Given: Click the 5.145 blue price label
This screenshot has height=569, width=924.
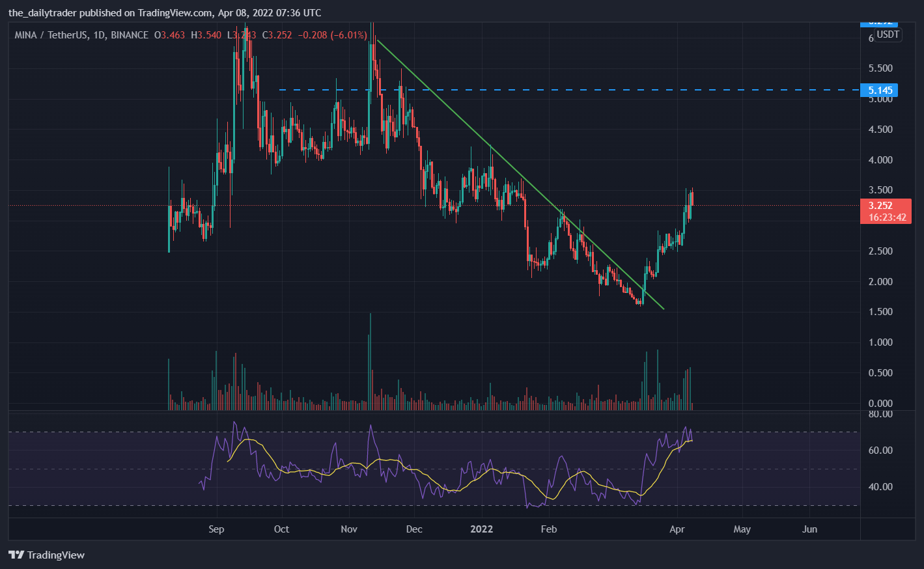Looking at the screenshot, I should pos(879,90).
